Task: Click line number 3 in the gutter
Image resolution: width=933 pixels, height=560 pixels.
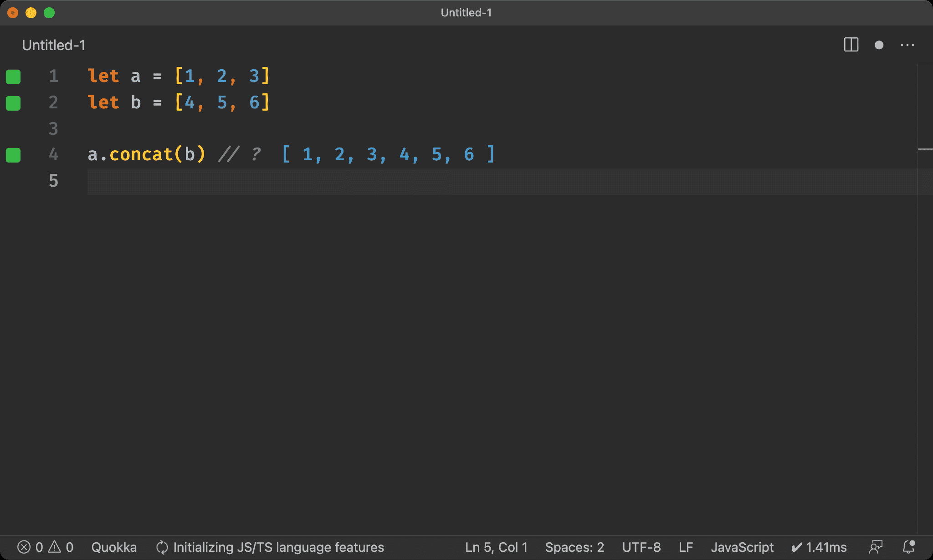Action: 54,129
